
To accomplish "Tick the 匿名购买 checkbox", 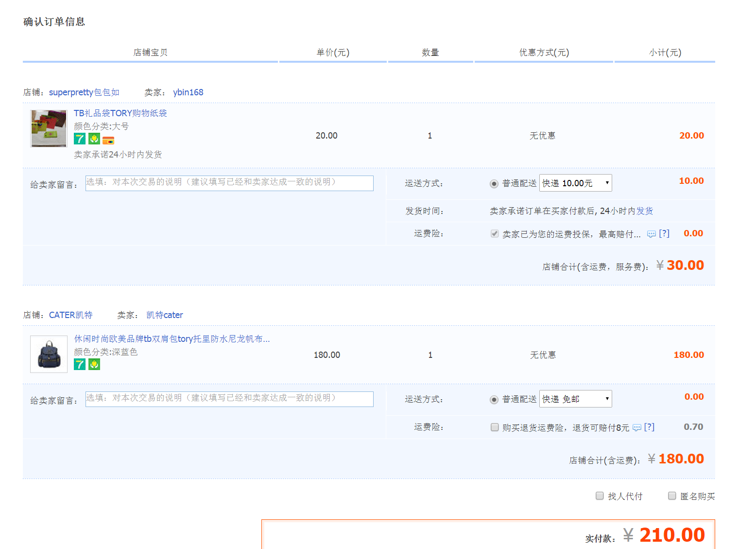I will 672,496.
